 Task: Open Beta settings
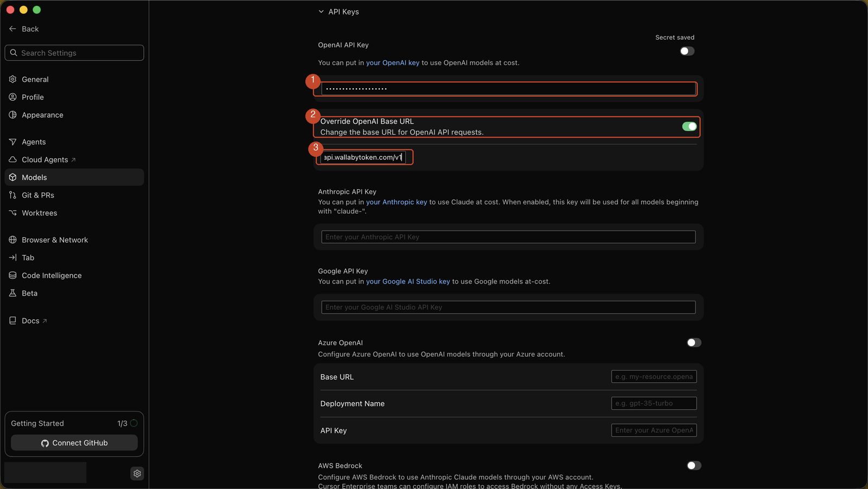pos(74,293)
